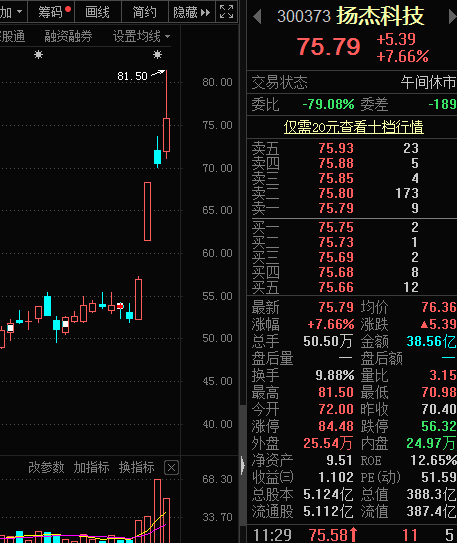Click the tall red limit-up candlestick near 65.00
This screenshot has width=457, height=543.
147,211
